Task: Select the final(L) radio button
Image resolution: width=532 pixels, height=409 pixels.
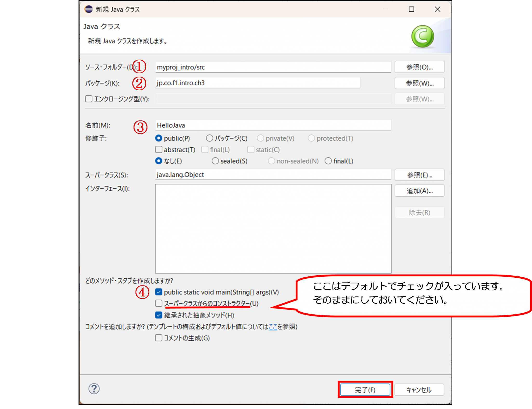Action: pyautogui.click(x=328, y=161)
